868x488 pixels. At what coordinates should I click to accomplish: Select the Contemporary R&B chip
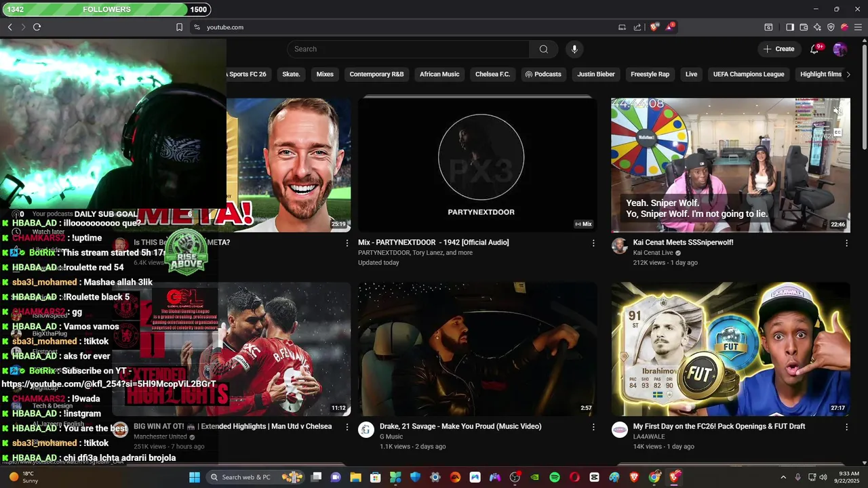376,74
